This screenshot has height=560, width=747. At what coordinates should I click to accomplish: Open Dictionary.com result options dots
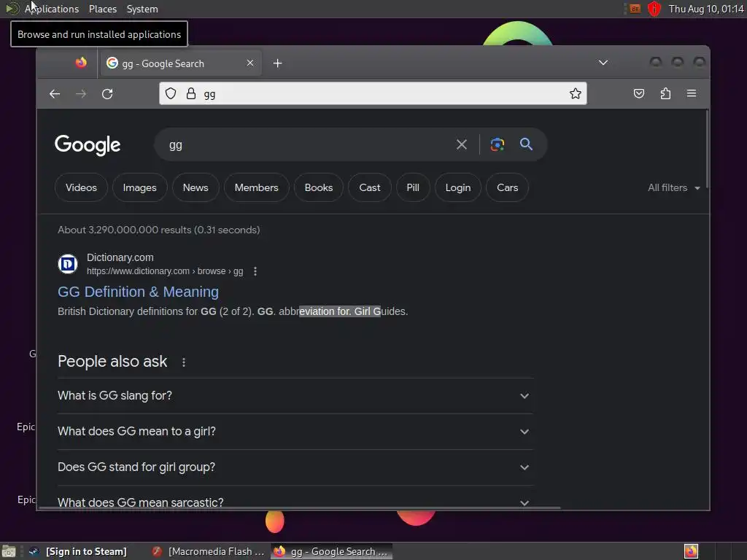point(255,271)
